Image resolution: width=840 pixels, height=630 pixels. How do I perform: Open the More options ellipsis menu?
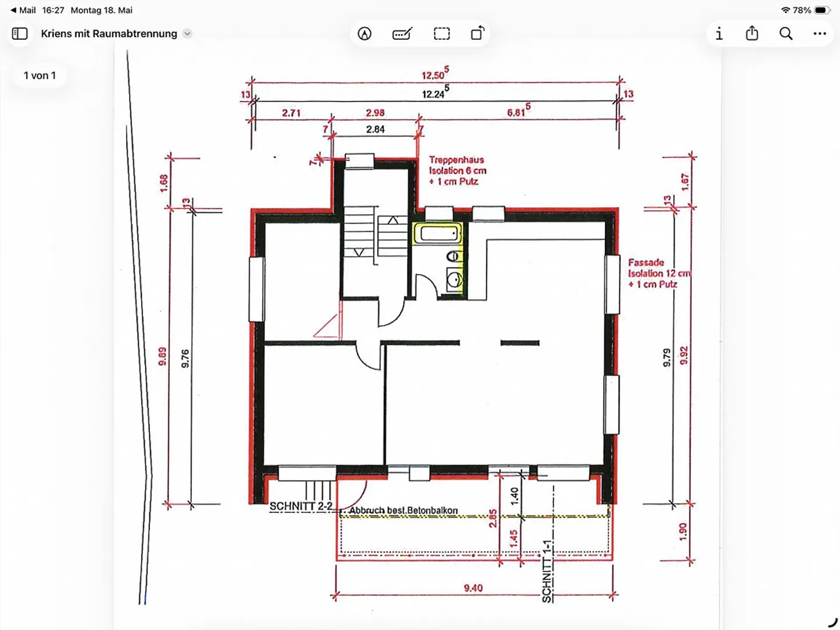coord(820,34)
